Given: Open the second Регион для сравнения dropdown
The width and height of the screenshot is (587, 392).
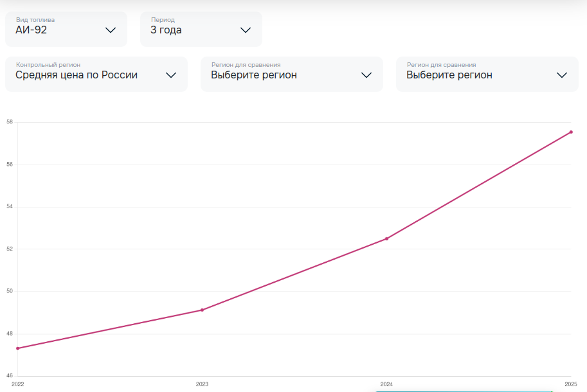Looking at the screenshot, I should (x=487, y=74).
